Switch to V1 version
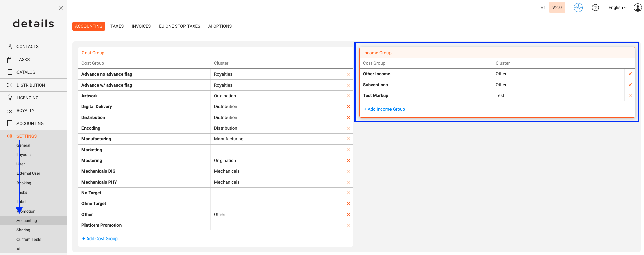 tap(543, 7)
